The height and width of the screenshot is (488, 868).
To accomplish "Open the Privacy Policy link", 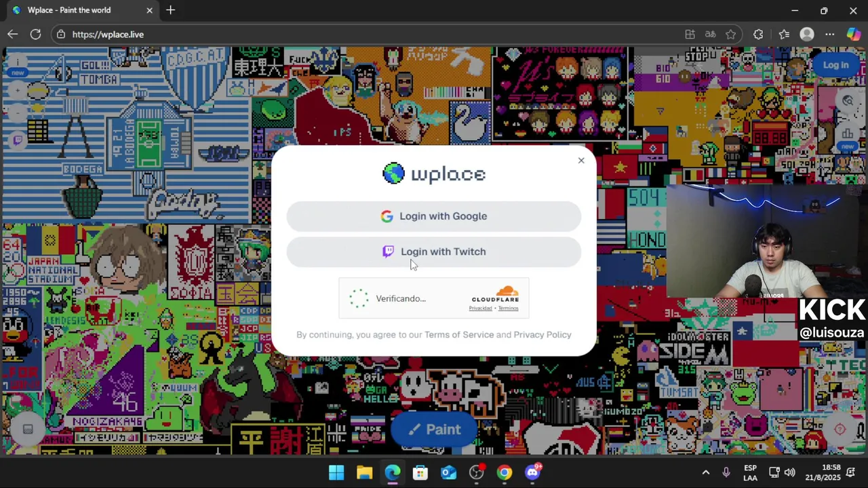I will coord(542,335).
